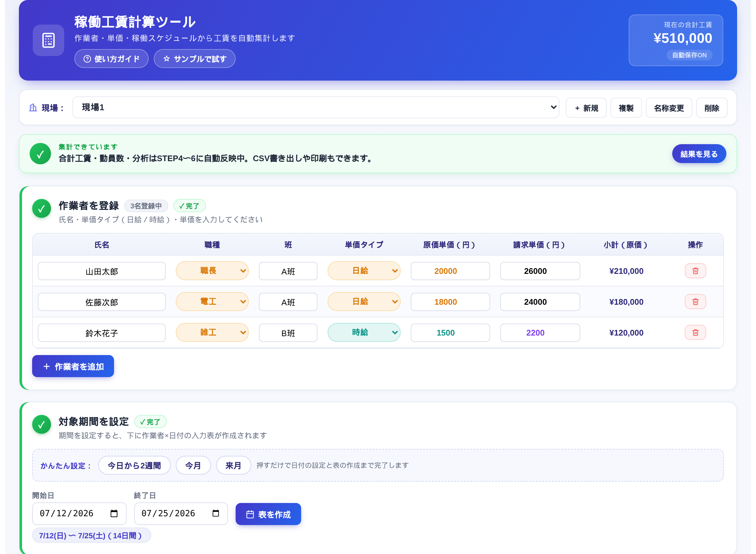Open the 現場1 site selector dropdown
Image resolution: width=756 pixels, height=554 pixels.
point(316,107)
